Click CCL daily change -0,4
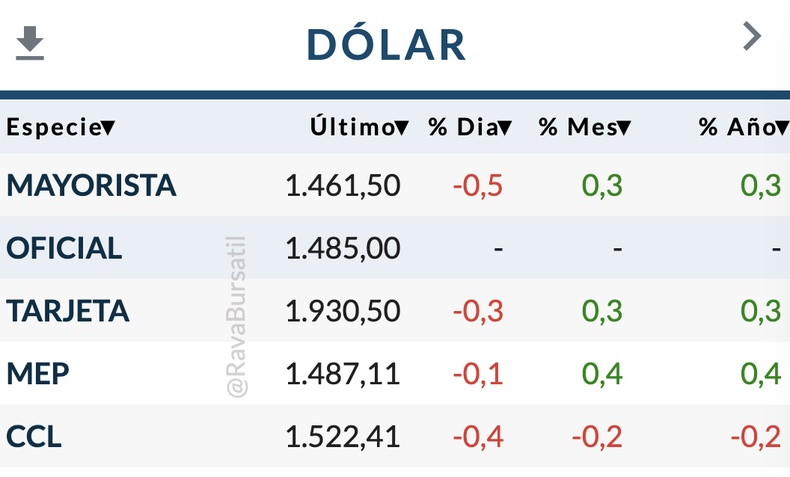The width and height of the screenshot is (790, 477). point(477,436)
